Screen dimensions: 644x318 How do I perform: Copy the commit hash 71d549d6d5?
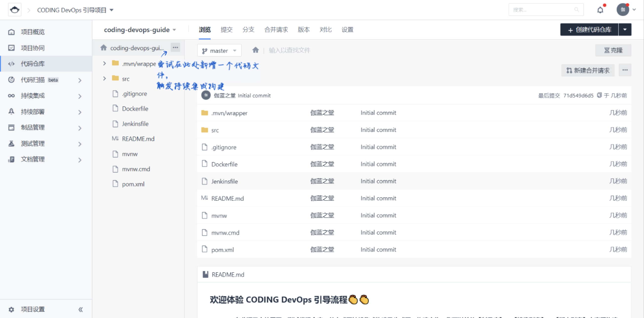point(599,95)
